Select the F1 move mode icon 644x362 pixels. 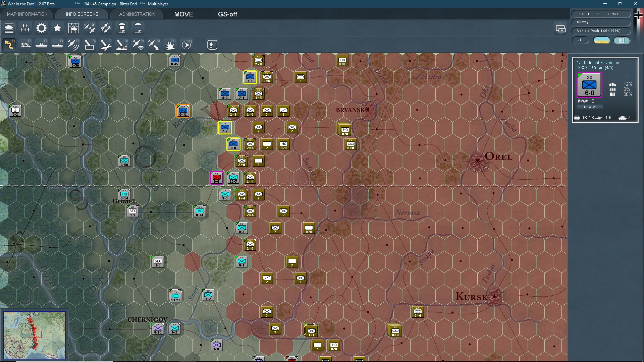click(x=9, y=45)
